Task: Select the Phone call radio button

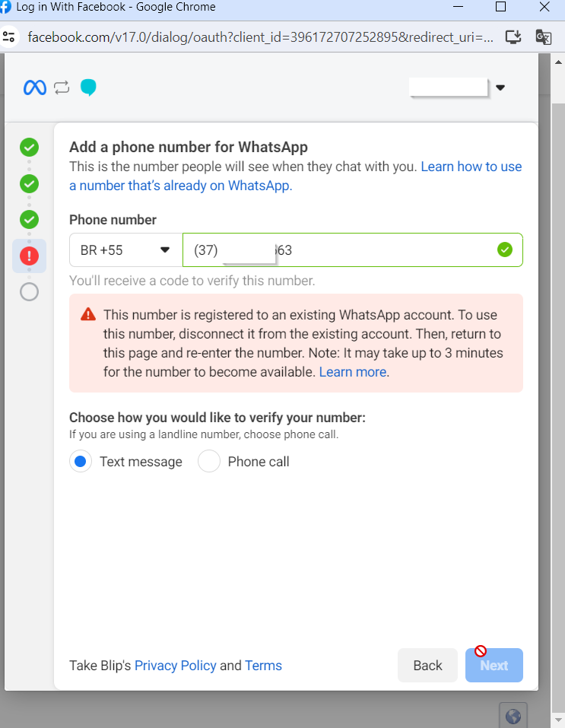Action: pyautogui.click(x=209, y=462)
